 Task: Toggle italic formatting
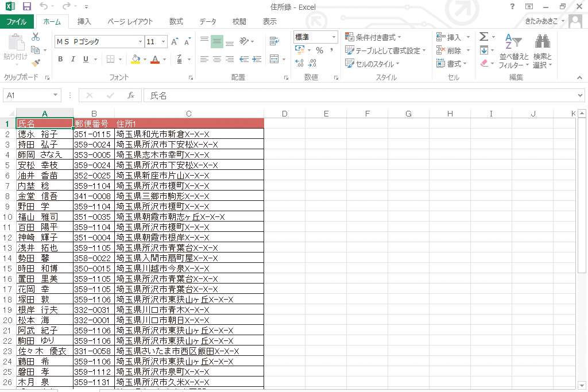pyautogui.click(x=73, y=59)
